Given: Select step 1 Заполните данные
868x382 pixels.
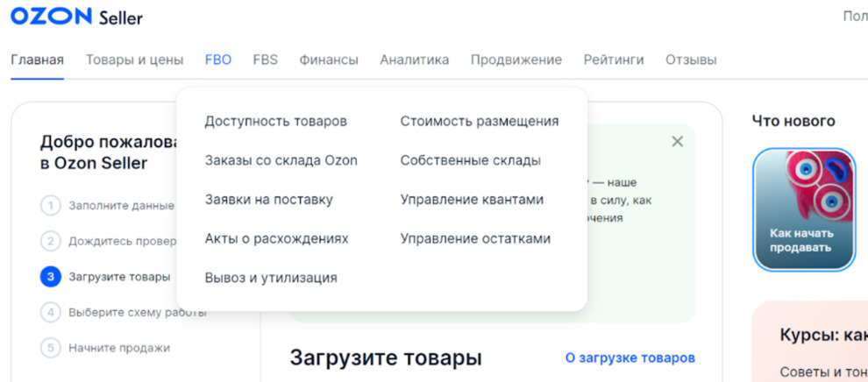Looking at the screenshot, I should point(108,206).
